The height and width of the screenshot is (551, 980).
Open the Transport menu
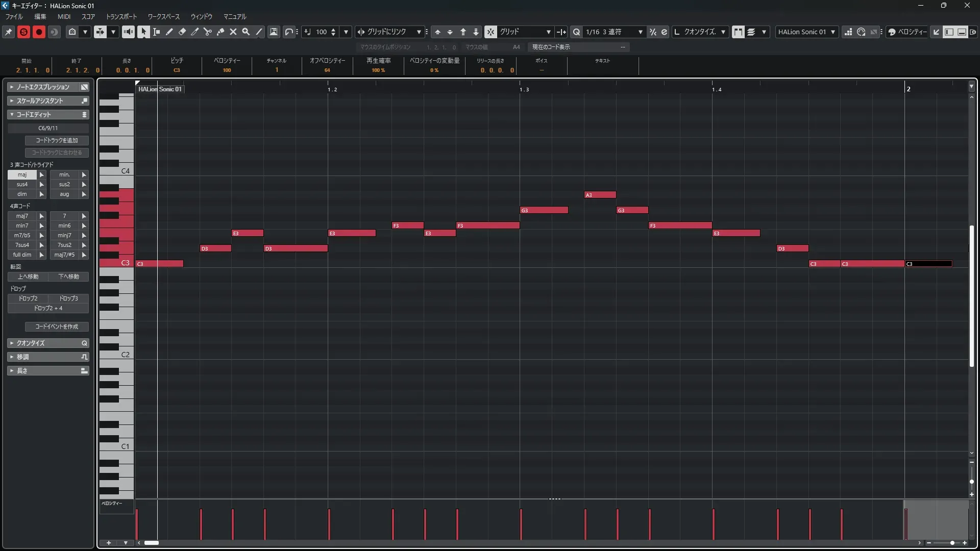click(x=121, y=17)
